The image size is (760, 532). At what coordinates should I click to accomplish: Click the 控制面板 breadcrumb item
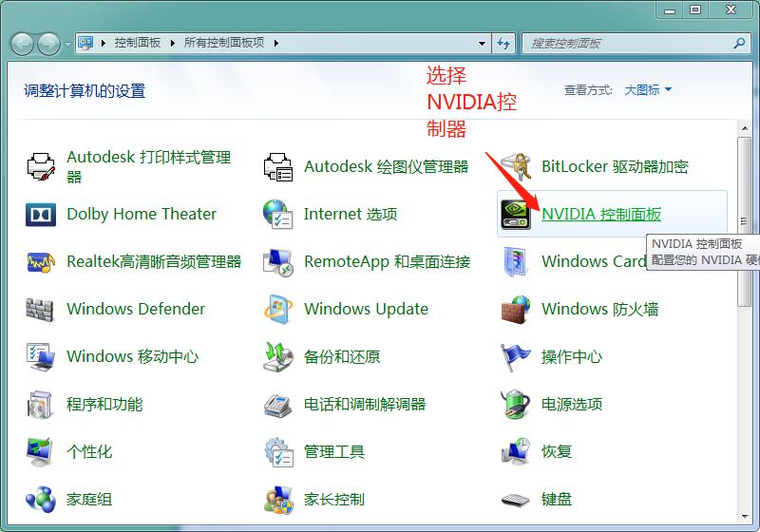point(138,43)
